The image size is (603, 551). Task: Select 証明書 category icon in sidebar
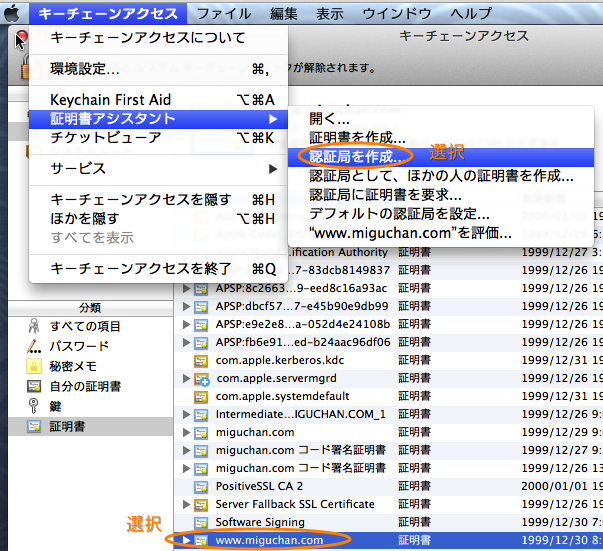(x=34, y=426)
